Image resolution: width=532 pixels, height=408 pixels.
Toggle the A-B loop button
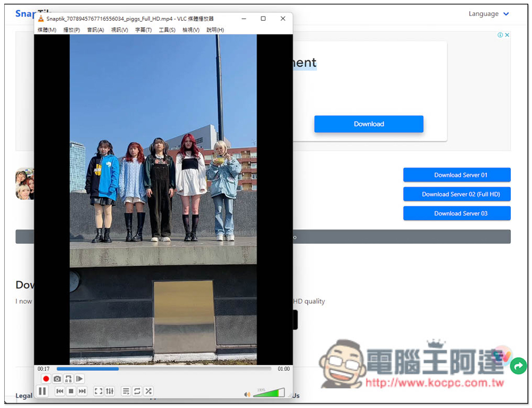[x=68, y=379]
